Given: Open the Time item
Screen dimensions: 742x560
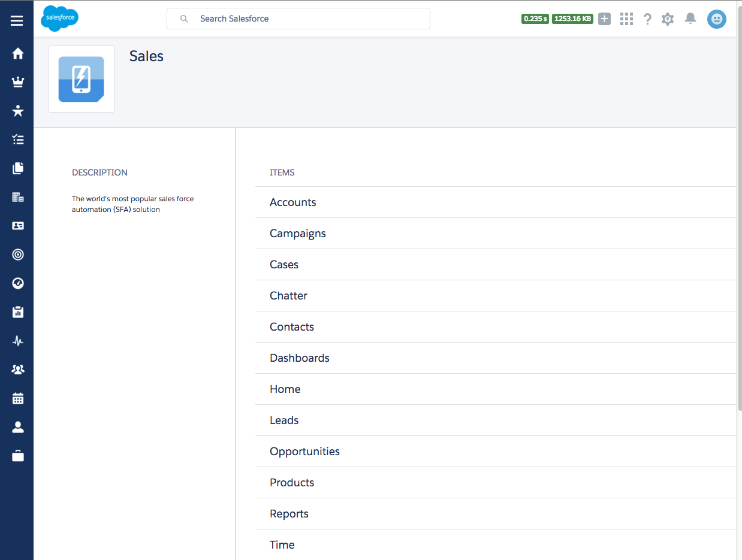Looking at the screenshot, I should tap(496, 545).
